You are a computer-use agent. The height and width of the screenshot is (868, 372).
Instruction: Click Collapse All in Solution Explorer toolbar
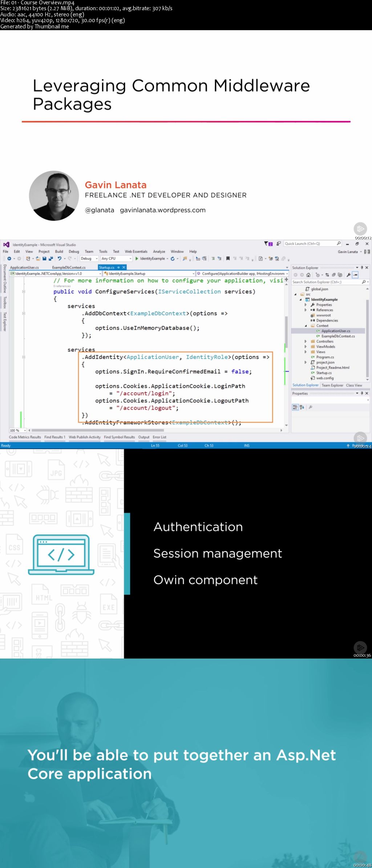click(333, 275)
